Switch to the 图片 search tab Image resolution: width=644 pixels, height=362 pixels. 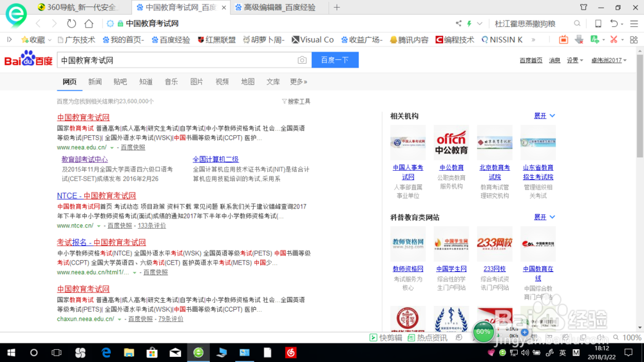196,82
